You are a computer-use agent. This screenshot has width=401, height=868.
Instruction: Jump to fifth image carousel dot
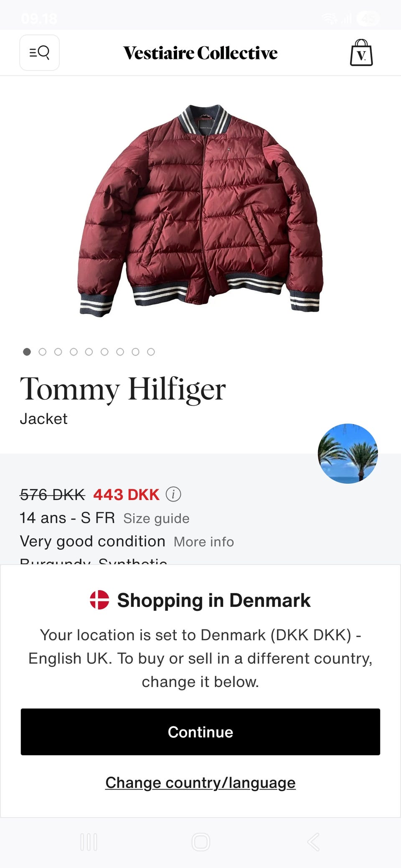89,352
